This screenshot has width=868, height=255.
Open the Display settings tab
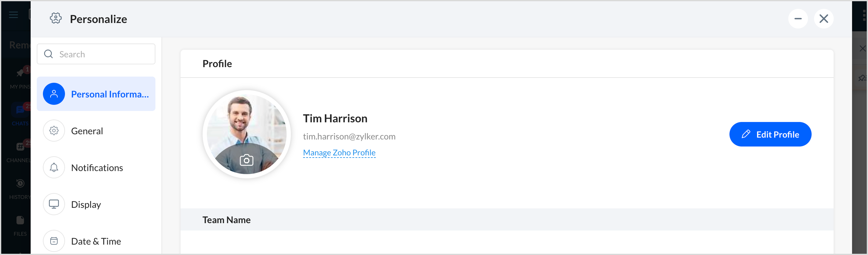click(x=86, y=204)
